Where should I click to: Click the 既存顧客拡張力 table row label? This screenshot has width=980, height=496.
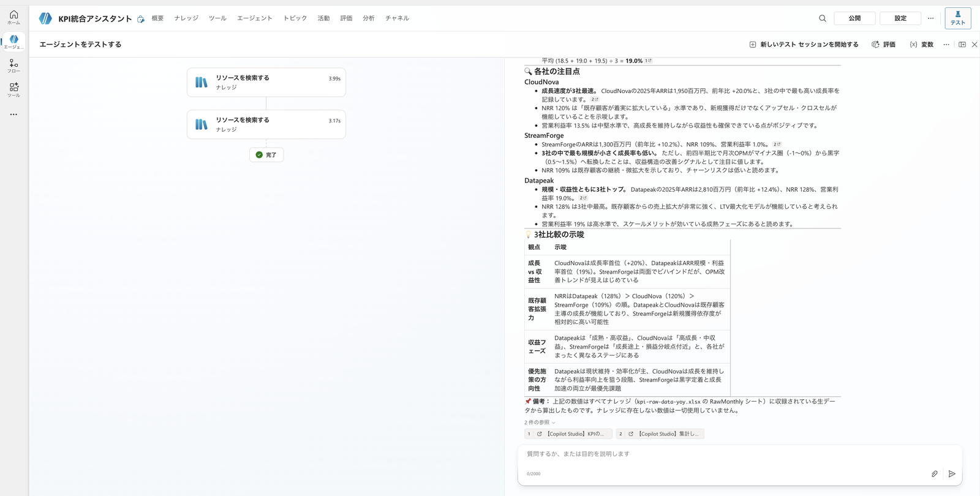tap(537, 309)
